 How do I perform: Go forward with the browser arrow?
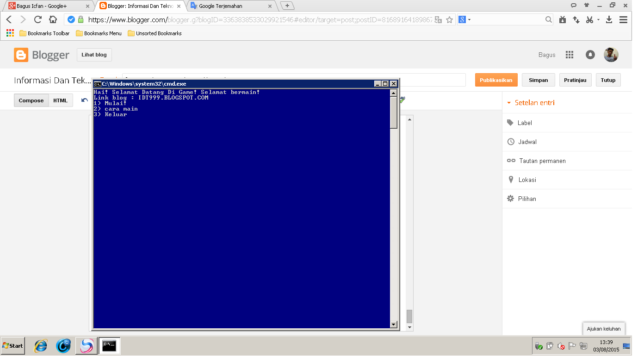pyautogui.click(x=23, y=20)
